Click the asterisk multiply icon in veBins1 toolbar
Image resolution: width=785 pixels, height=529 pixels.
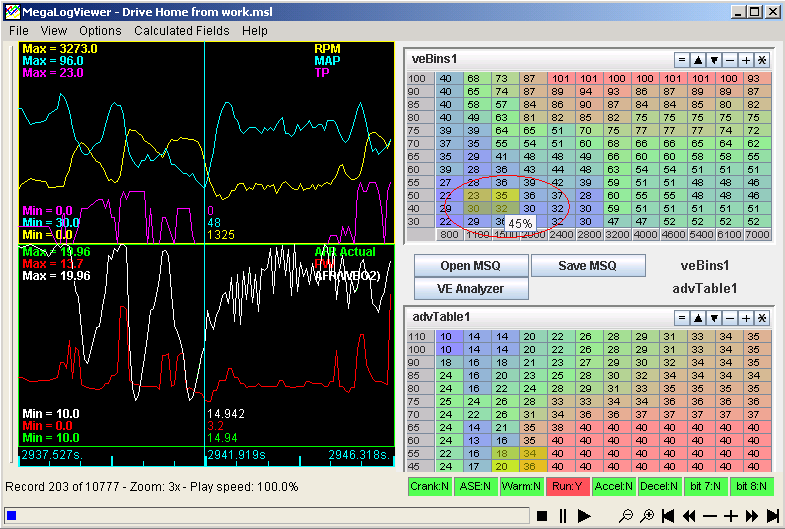click(x=762, y=60)
